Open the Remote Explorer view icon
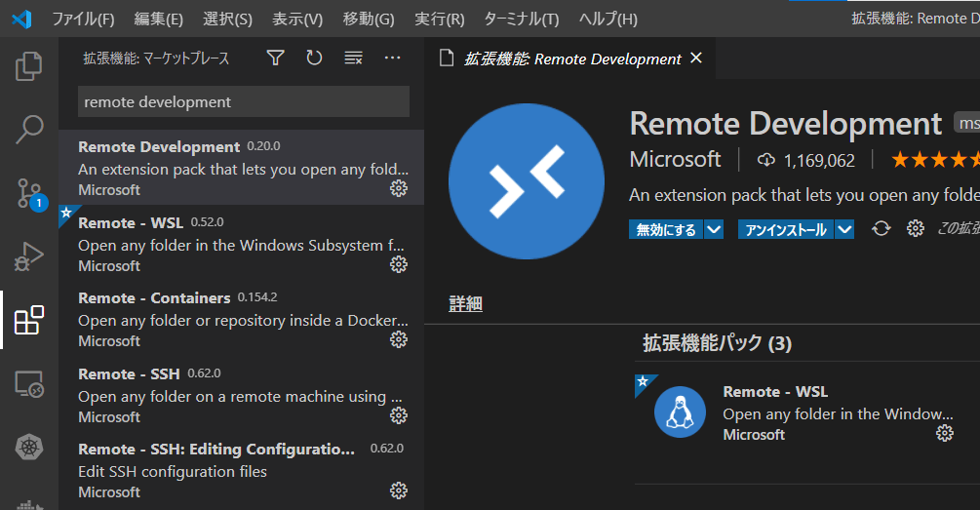This screenshot has width=980, height=510. pyautogui.click(x=28, y=384)
